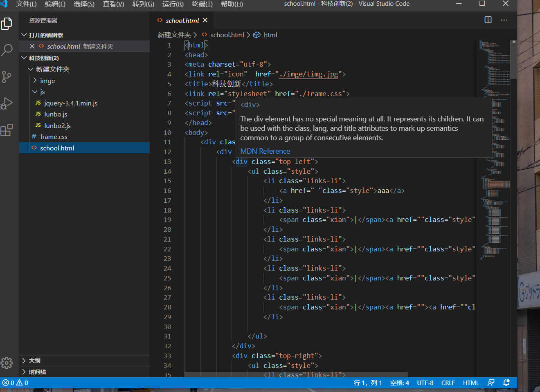The width and height of the screenshot is (540, 392).
Task: Open the lunbo2.js file
Action: (84, 125)
